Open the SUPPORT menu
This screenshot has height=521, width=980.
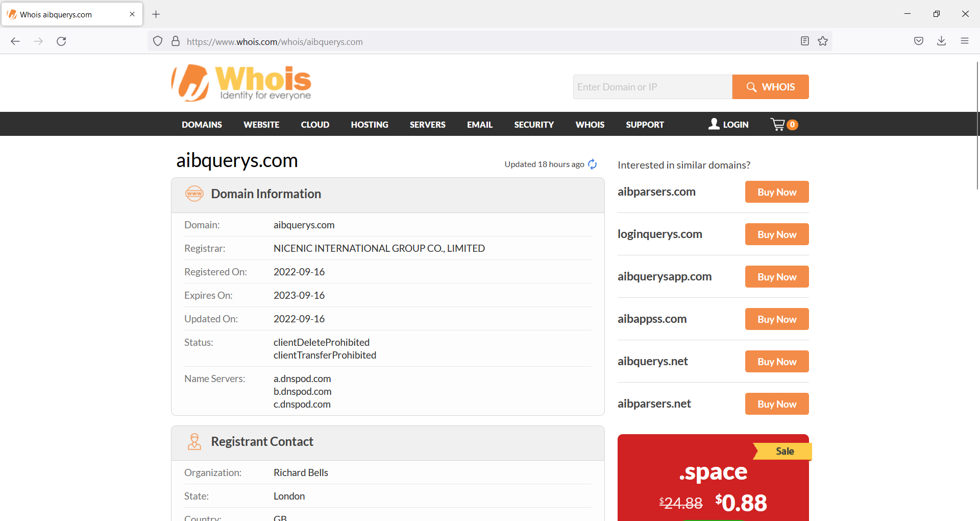[645, 125]
